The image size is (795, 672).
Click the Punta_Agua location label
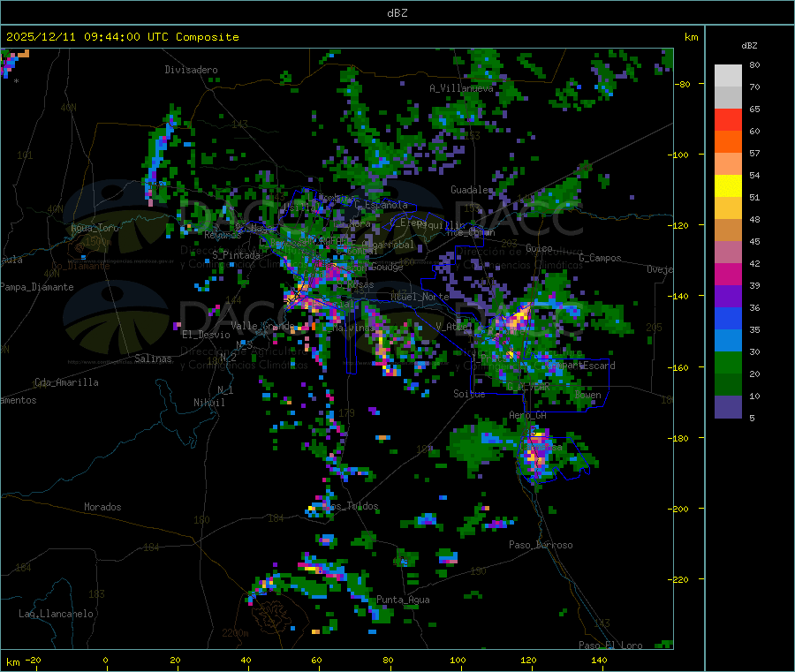click(x=403, y=600)
